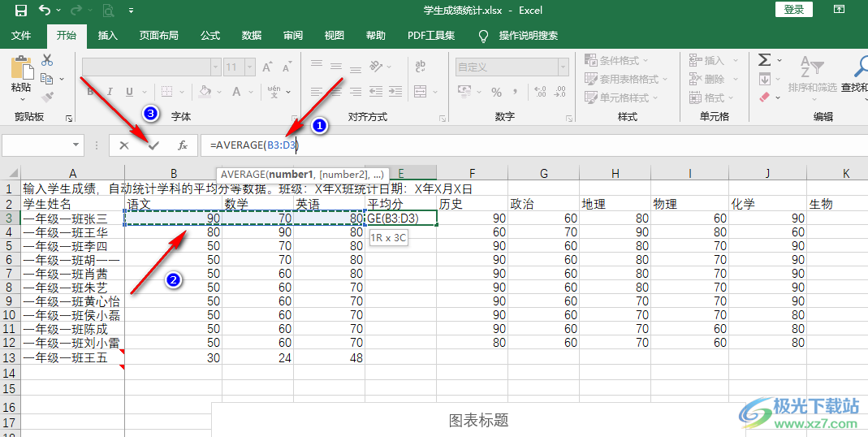Open the 单元格样式 dropdown
868x437 pixels.
621,97
